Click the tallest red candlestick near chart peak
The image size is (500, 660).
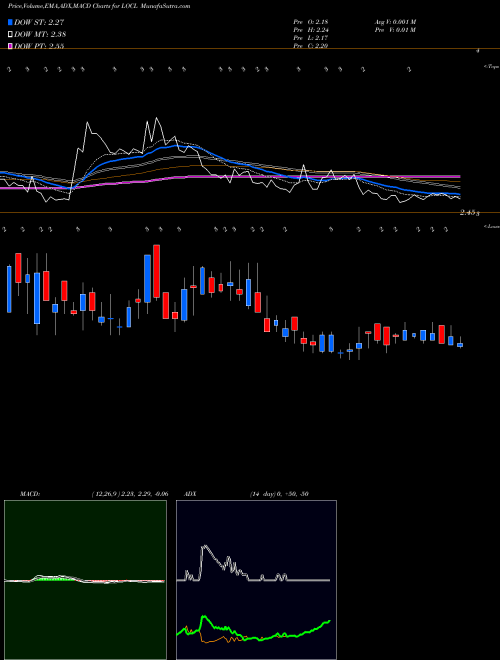click(x=157, y=271)
